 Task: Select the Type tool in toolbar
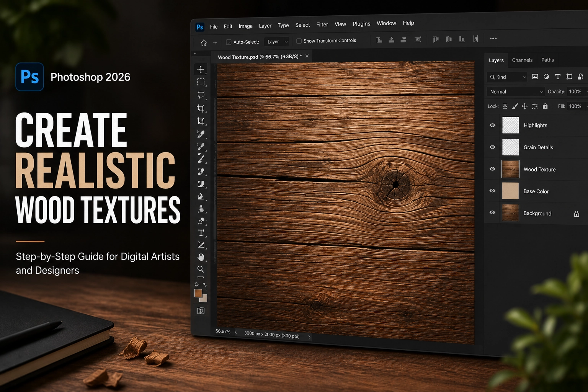201,233
